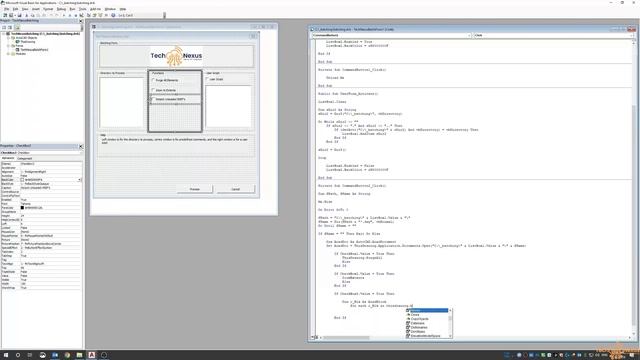Open Project Explorer via toolbar icon

[x=89, y=15]
